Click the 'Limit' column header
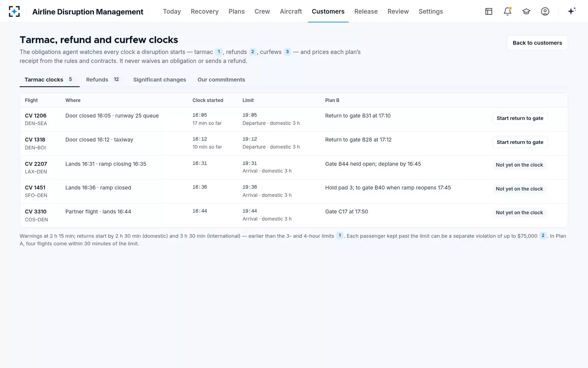This screenshot has height=368, width=588. (248, 100)
